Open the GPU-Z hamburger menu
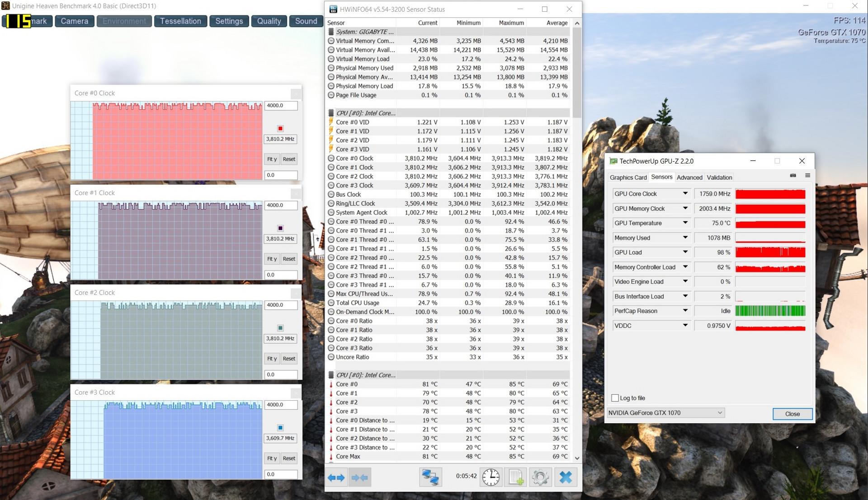The height and width of the screenshot is (500, 868). pos(807,176)
